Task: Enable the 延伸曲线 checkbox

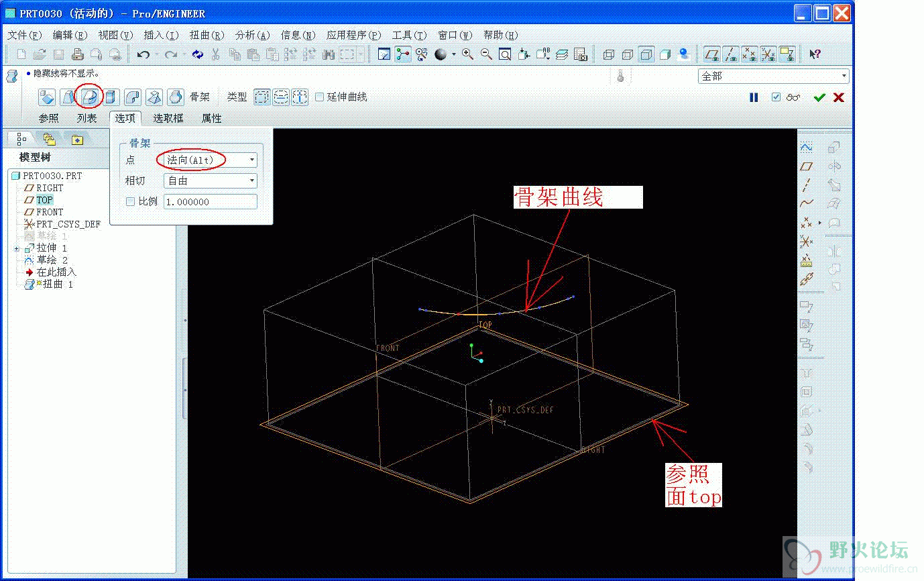Action: (319, 97)
